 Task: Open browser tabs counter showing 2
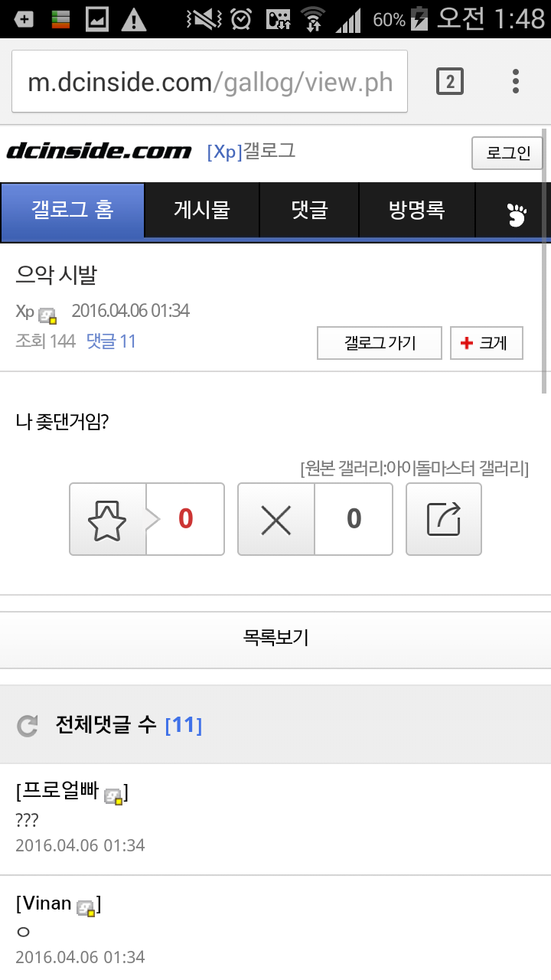click(x=450, y=81)
